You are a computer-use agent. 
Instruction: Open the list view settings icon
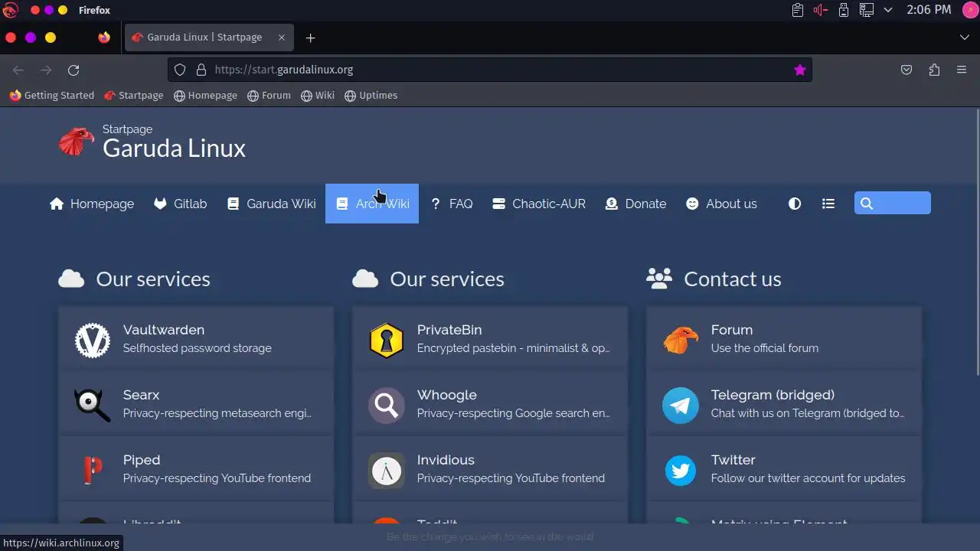(828, 204)
